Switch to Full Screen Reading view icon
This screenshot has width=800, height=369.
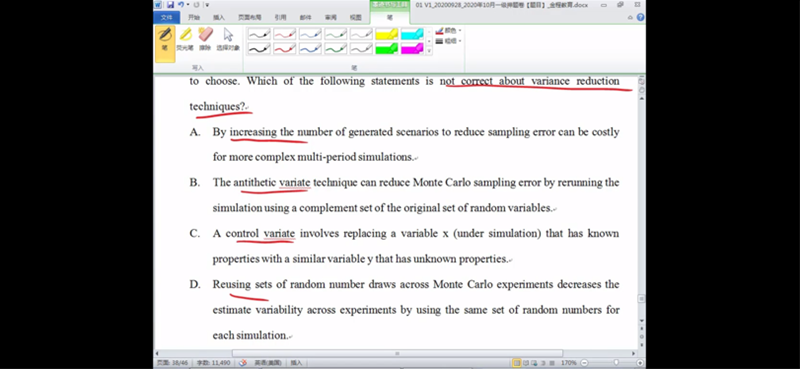point(526,363)
